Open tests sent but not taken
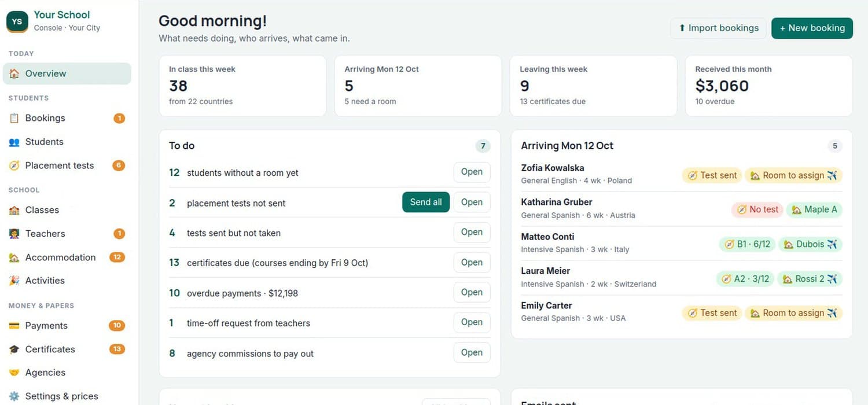Viewport: 868px width, 405px height. pyautogui.click(x=472, y=233)
